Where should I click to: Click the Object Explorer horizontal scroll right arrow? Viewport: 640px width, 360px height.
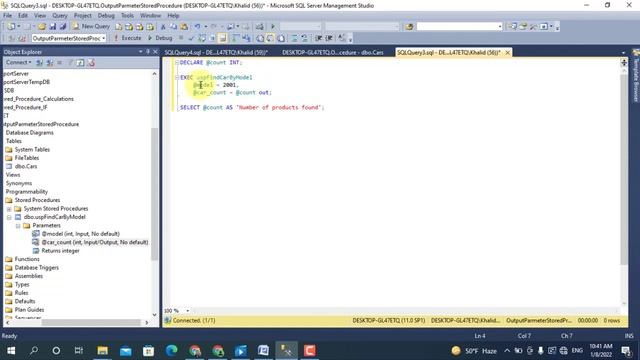click(x=147, y=322)
